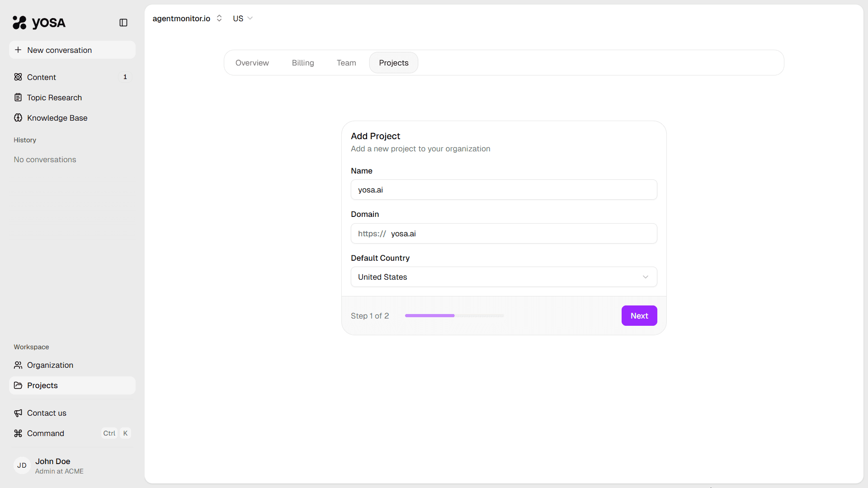Collapse the sidebar using the panel toggle icon
The image size is (868, 488).
[123, 23]
